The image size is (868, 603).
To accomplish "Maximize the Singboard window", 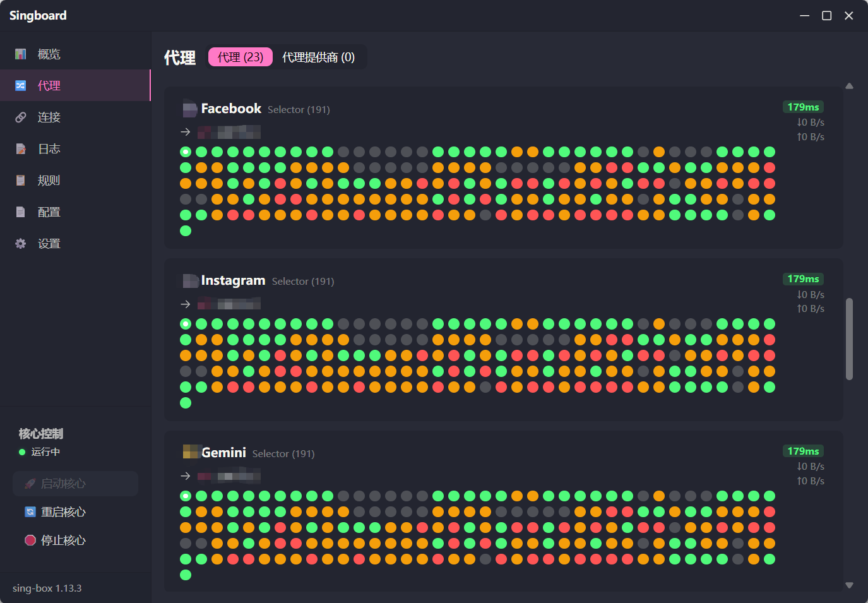I will pos(826,16).
